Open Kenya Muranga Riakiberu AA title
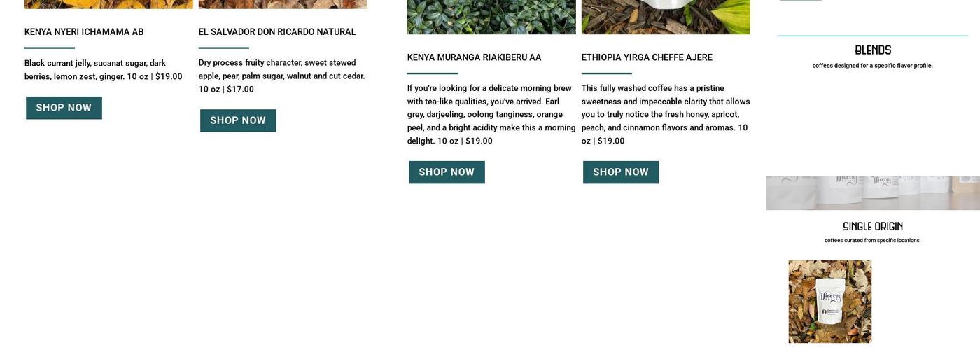This screenshot has height=350, width=980. tap(474, 57)
